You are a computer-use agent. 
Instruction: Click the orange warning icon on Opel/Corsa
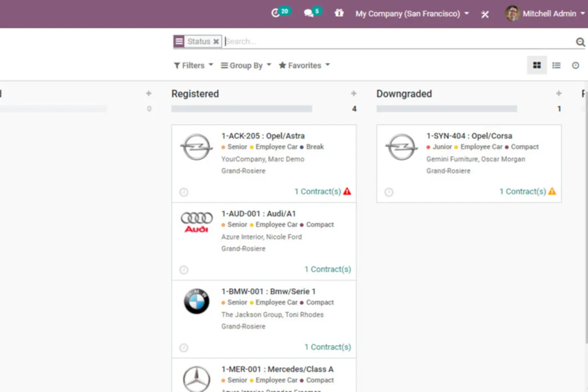552,191
